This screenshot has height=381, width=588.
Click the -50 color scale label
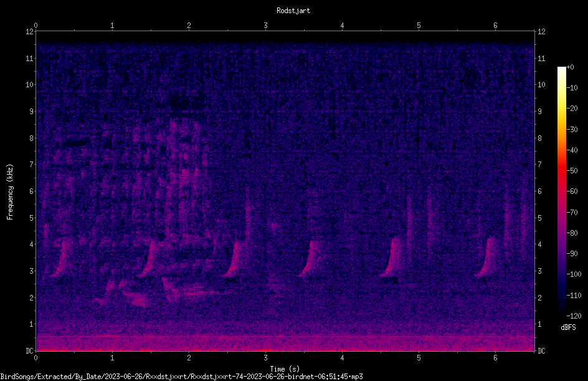[572, 170]
